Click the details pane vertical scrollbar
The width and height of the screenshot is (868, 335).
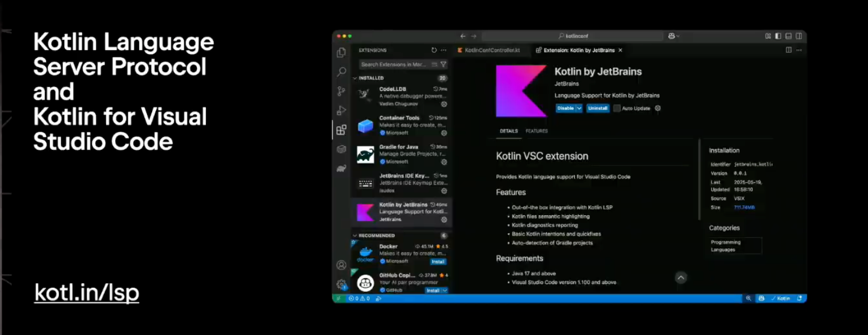700,179
